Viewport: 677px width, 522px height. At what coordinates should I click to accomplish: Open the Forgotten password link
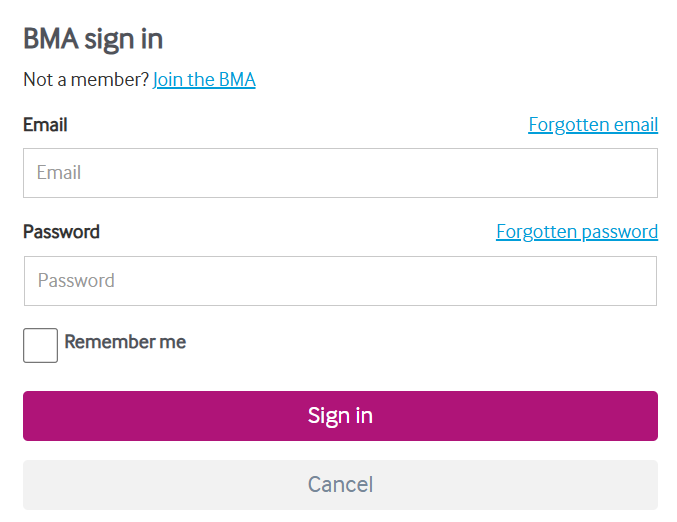(576, 232)
